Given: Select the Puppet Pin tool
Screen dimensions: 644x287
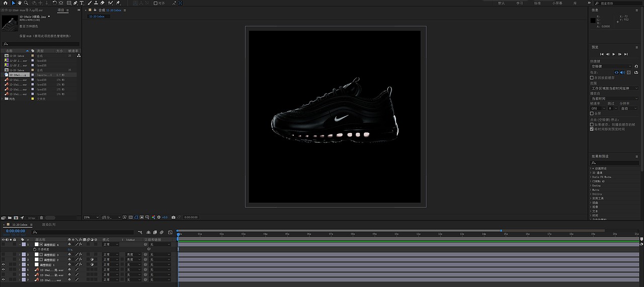Looking at the screenshot, I should coord(118,3).
